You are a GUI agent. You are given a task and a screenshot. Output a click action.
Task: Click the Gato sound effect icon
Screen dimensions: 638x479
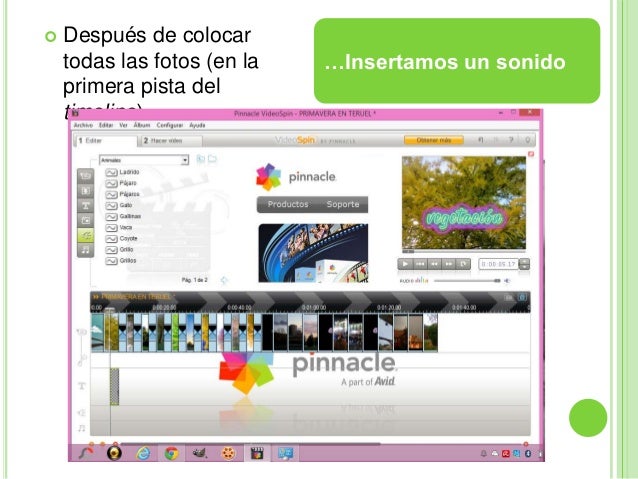(111, 206)
